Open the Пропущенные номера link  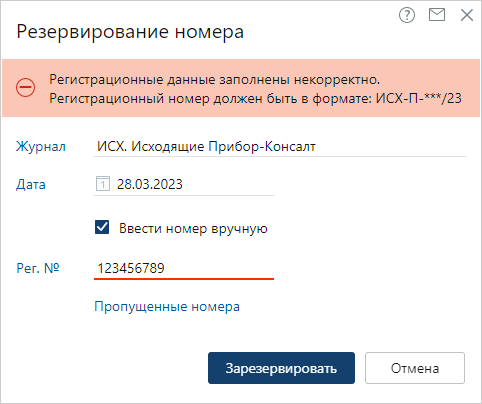click(x=167, y=307)
